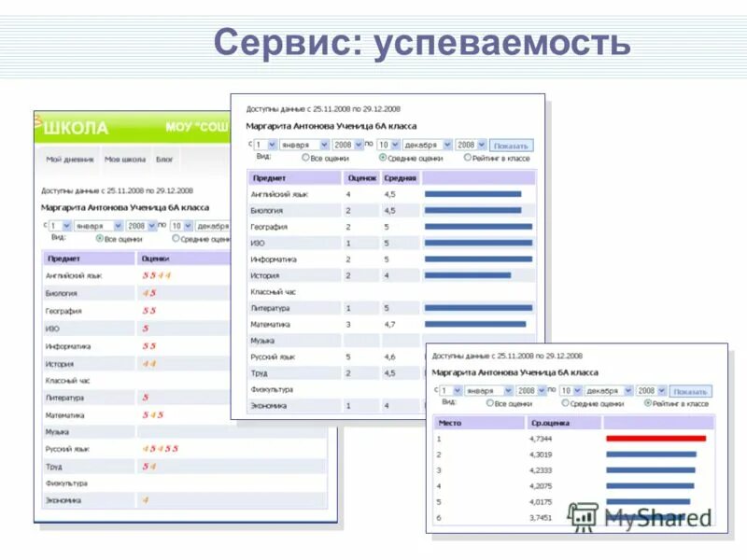
Task: Open start day dropdown in left window
Action: click(60, 226)
